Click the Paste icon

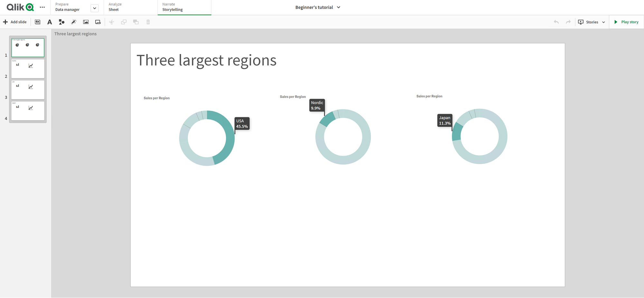tap(136, 22)
